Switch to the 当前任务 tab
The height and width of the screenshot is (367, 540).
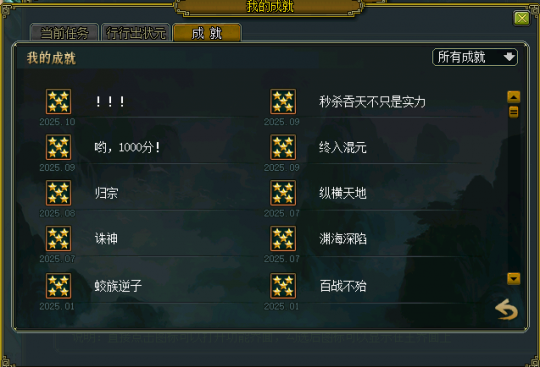tap(64, 33)
